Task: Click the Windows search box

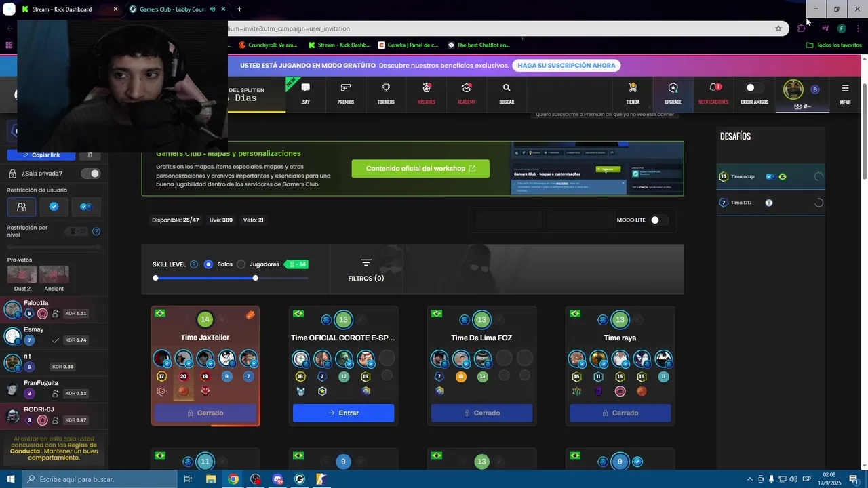Action: [99, 479]
